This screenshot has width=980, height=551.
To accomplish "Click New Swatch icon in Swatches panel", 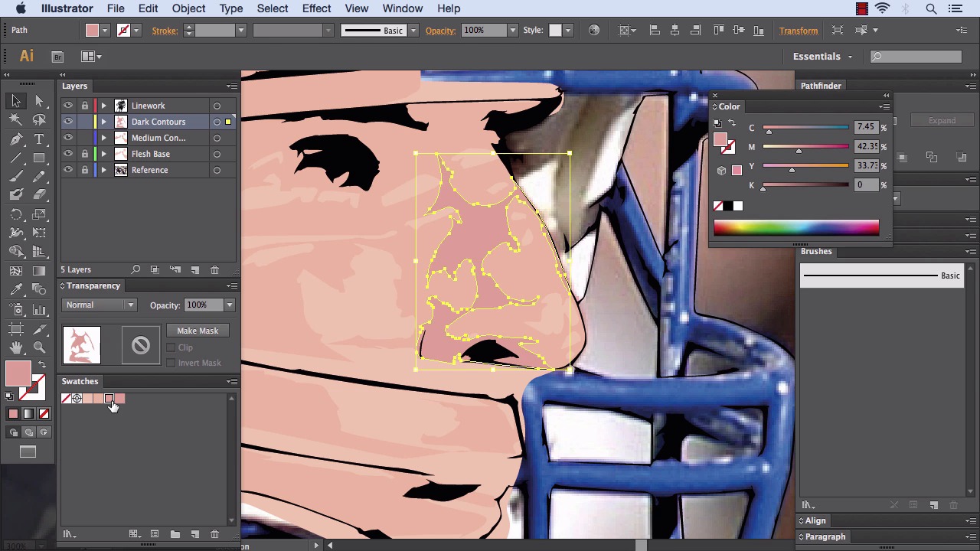I will point(195,534).
